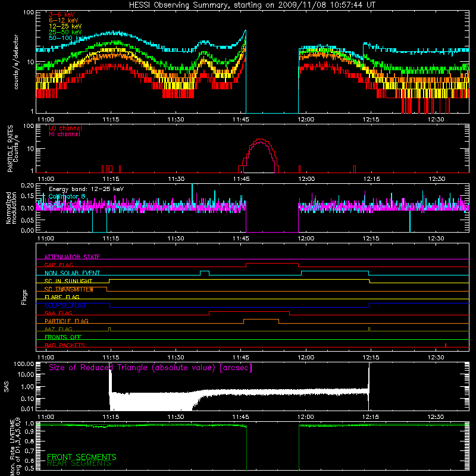This screenshot has width=476, height=476.
Task: Click the green FRONTS OFF label
Action: [x=63, y=337]
